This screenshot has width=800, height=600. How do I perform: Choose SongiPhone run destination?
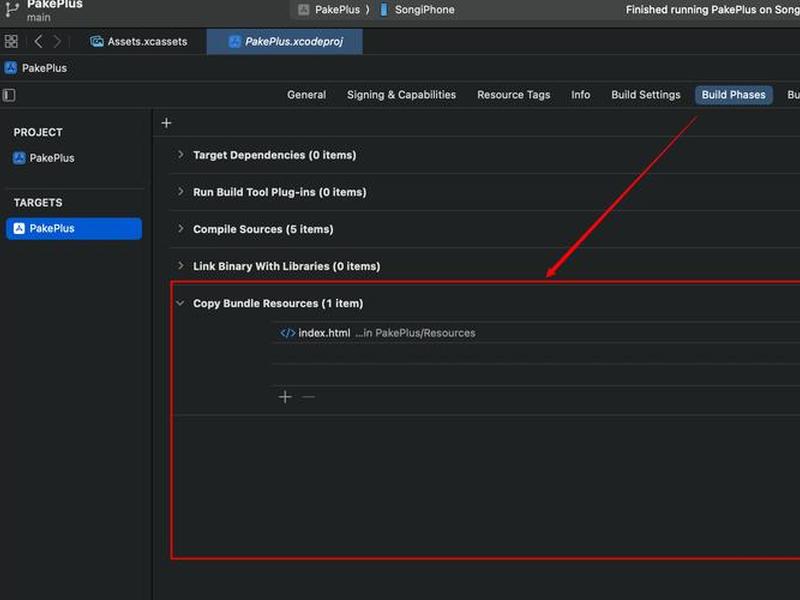pos(417,9)
